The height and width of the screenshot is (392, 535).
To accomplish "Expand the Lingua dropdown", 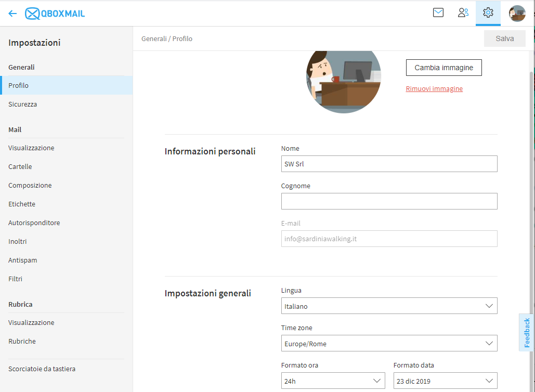I will [x=389, y=306].
